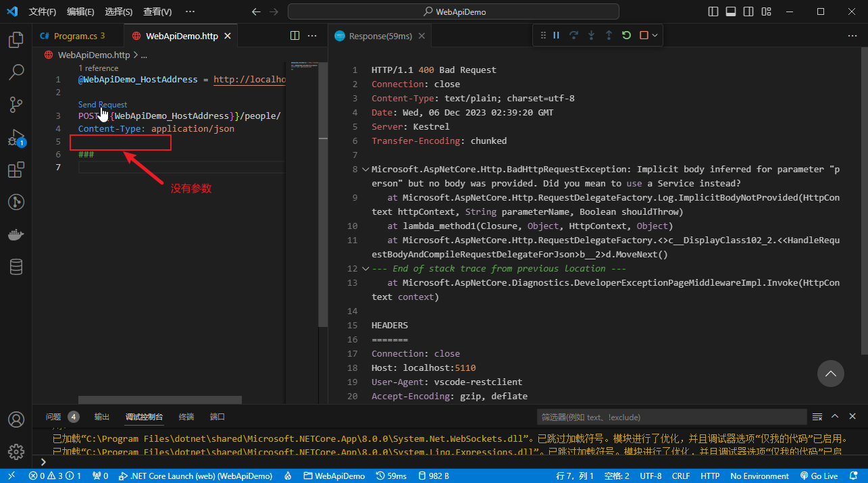Open the Docker view in activity bar
Image resolution: width=868 pixels, height=483 pixels.
click(16, 234)
